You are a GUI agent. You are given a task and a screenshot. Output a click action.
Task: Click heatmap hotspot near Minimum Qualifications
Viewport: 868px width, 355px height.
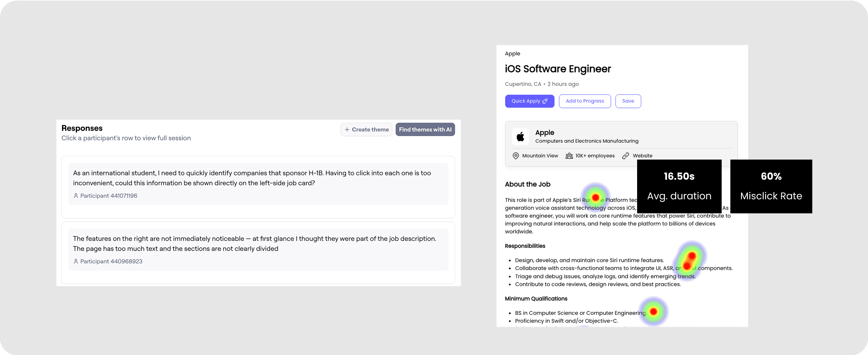[653, 312]
